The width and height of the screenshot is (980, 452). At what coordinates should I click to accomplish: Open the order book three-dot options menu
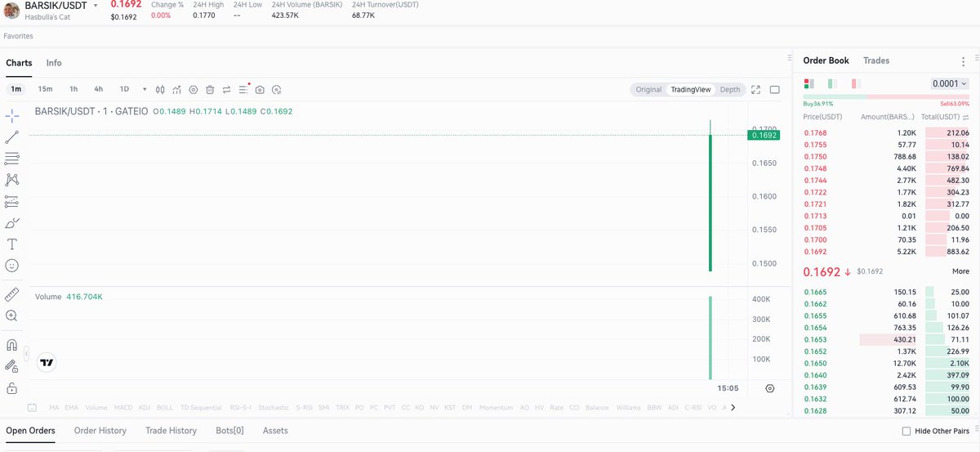point(964,61)
